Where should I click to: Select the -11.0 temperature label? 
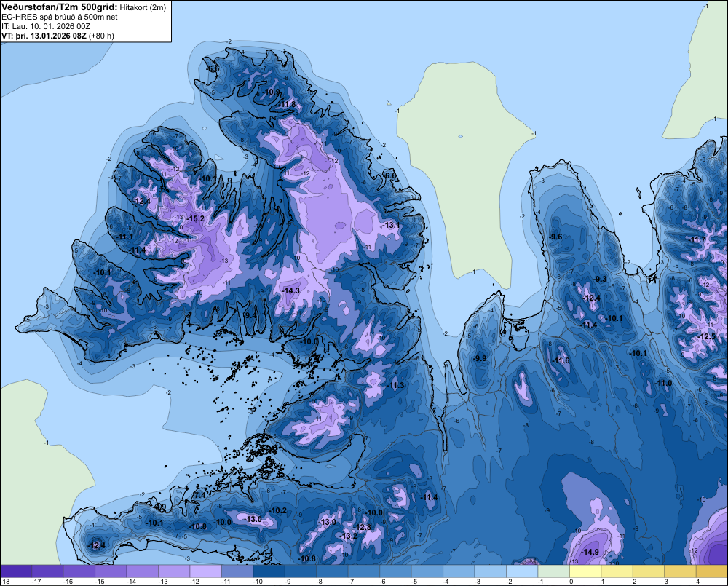coord(663,383)
